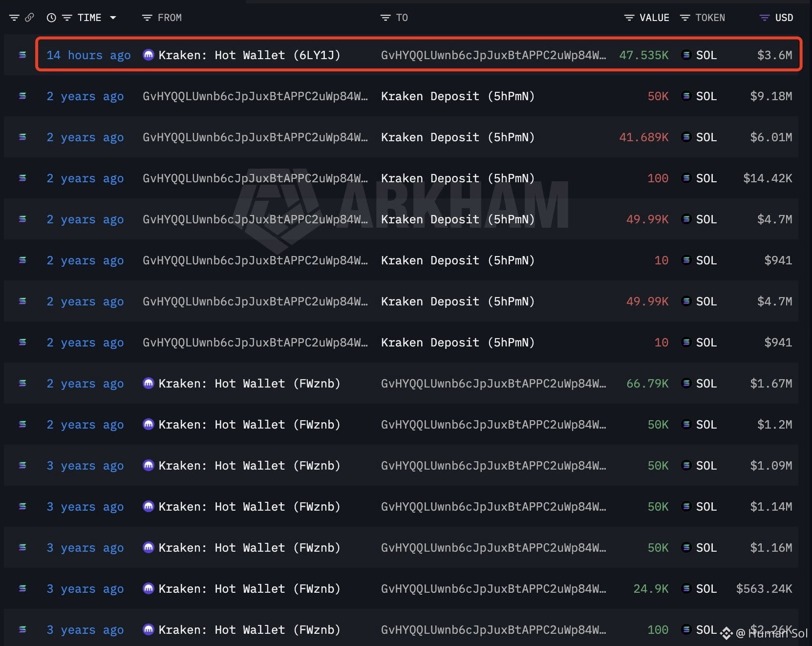812x646 pixels.
Task: Open the '2 years ago' link in the $14.42K row
Action: point(85,178)
